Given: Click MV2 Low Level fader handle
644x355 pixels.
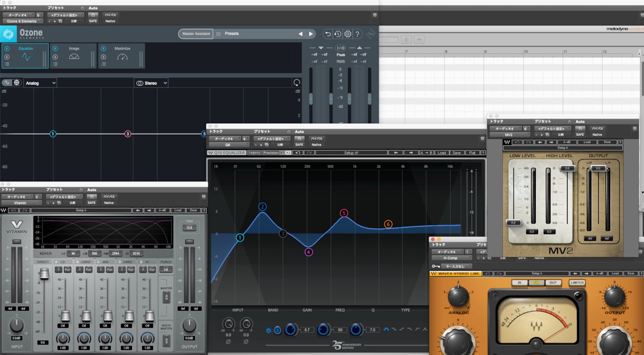Looking at the screenshot, I should tap(514, 223).
